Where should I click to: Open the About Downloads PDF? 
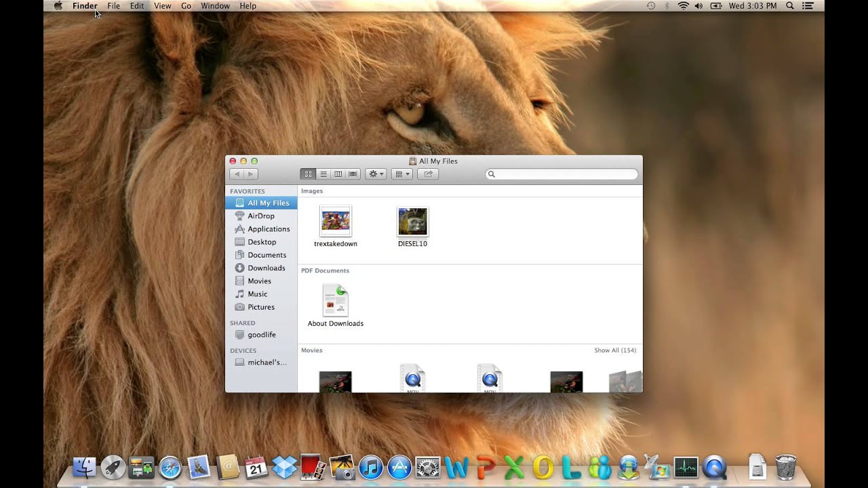point(335,299)
